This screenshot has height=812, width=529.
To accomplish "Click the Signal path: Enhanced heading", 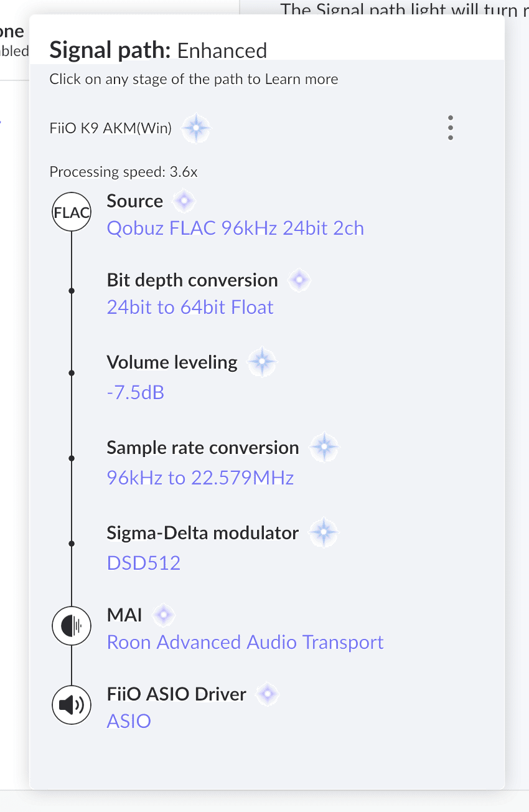I will (x=158, y=50).
